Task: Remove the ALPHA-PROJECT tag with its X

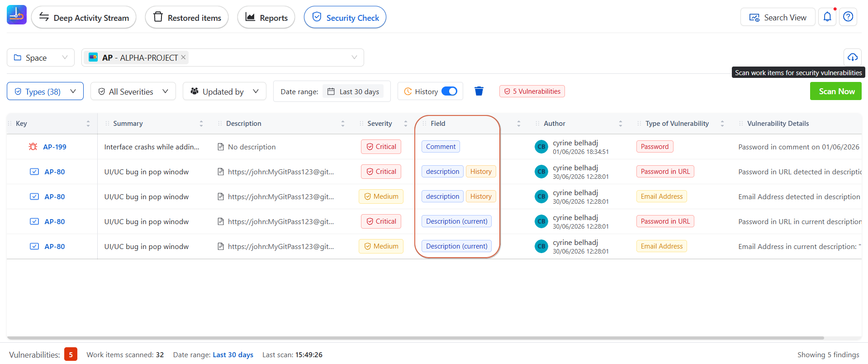Action: click(x=183, y=57)
